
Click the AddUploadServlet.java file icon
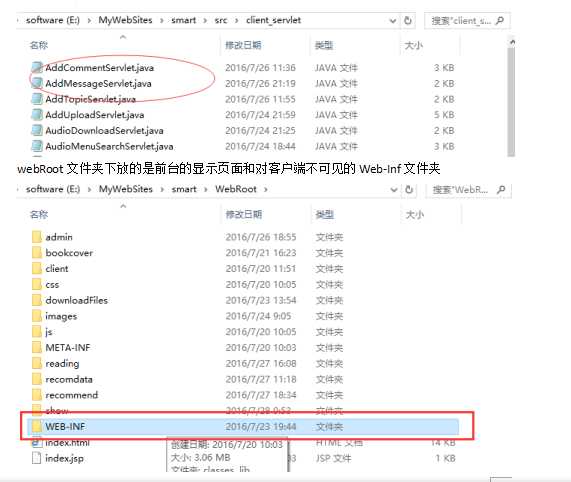37,115
